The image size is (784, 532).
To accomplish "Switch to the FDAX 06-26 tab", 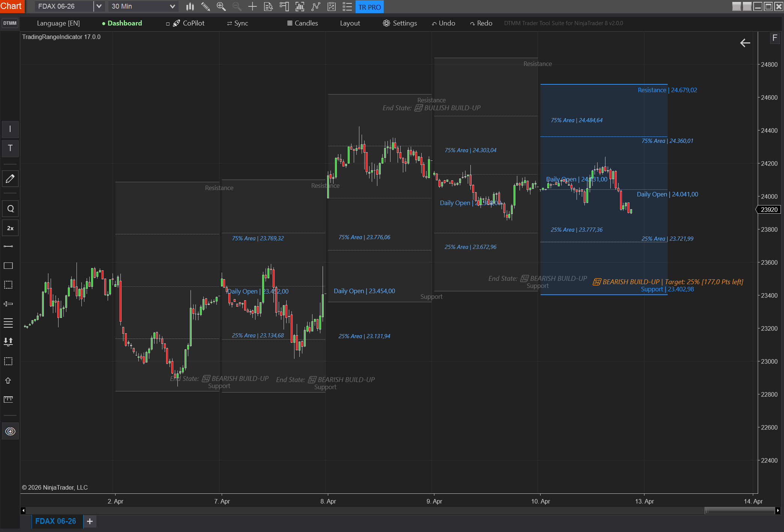I will [56, 521].
